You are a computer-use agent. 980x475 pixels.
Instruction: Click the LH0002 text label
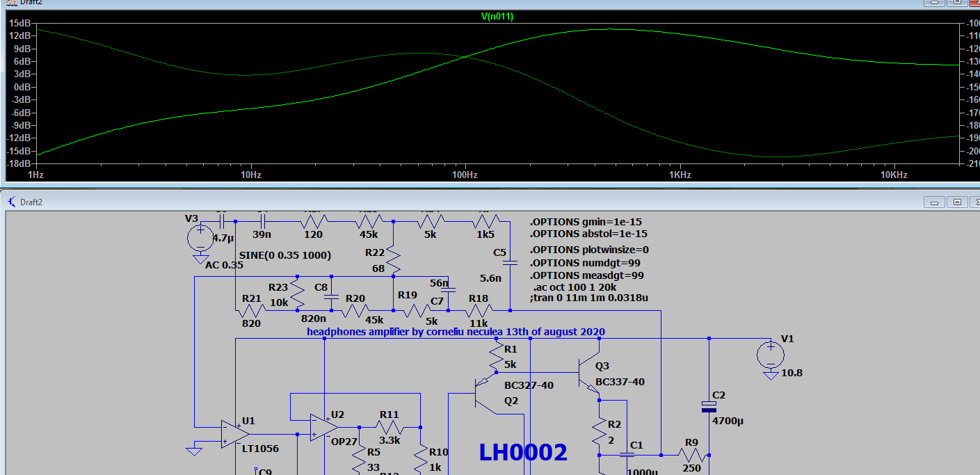coord(523,452)
